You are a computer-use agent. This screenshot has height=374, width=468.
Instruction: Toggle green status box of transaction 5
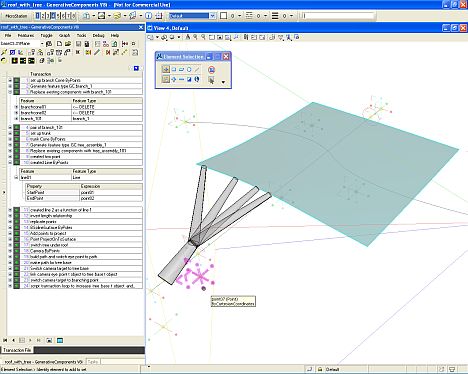(16, 133)
